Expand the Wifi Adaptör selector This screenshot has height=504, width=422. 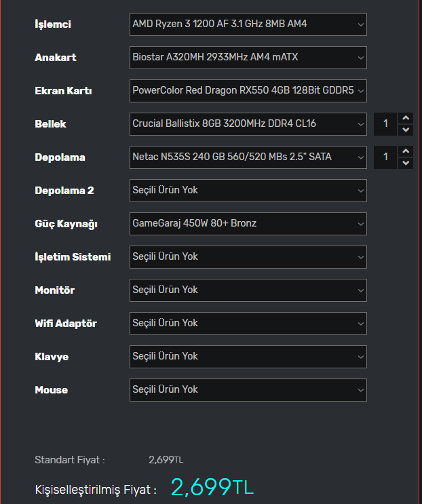[248, 324]
